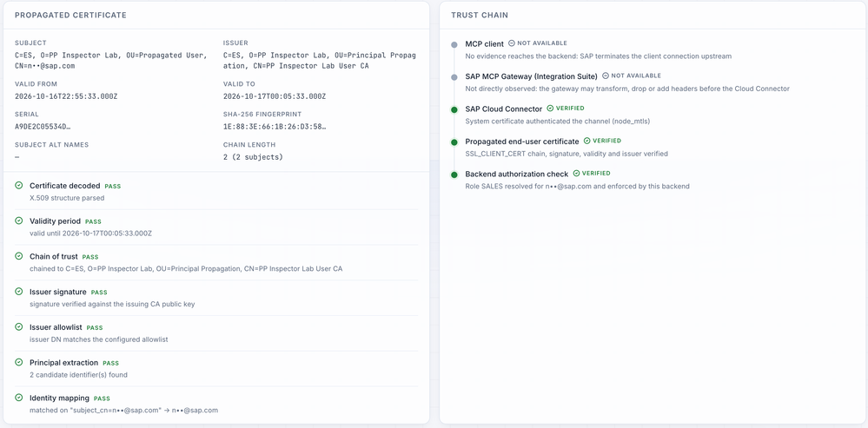Click 'signature verified against the issuing CA' text

[x=112, y=304]
